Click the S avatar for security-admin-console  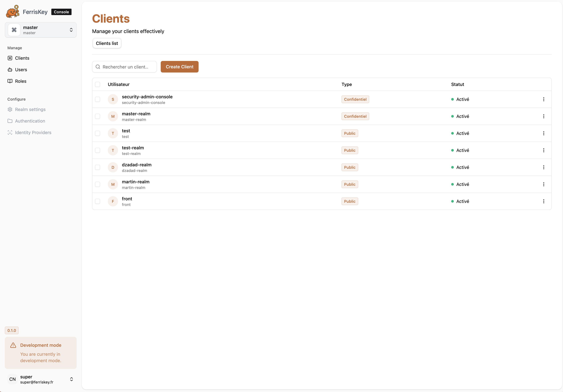pos(113,99)
